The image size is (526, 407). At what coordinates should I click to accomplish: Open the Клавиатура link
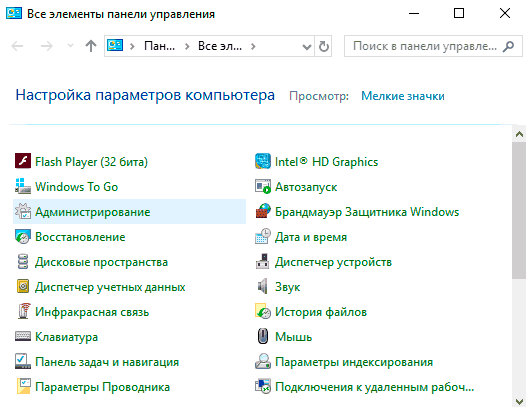coord(66,337)
